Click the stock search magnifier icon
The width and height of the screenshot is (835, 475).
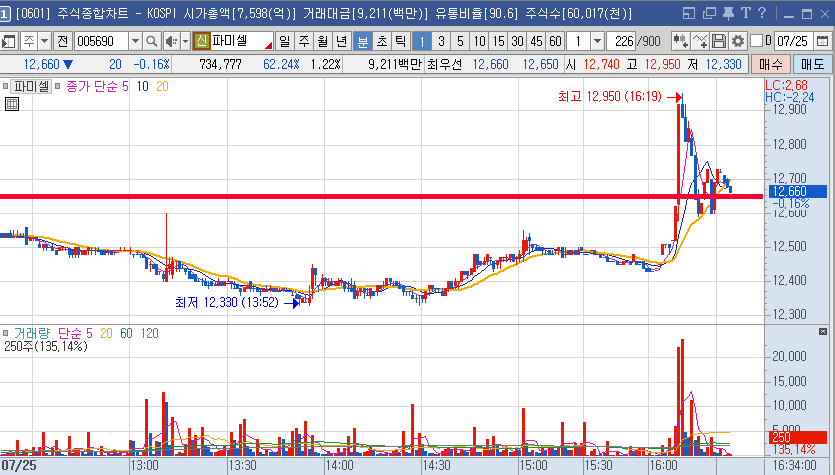point(152,41)
